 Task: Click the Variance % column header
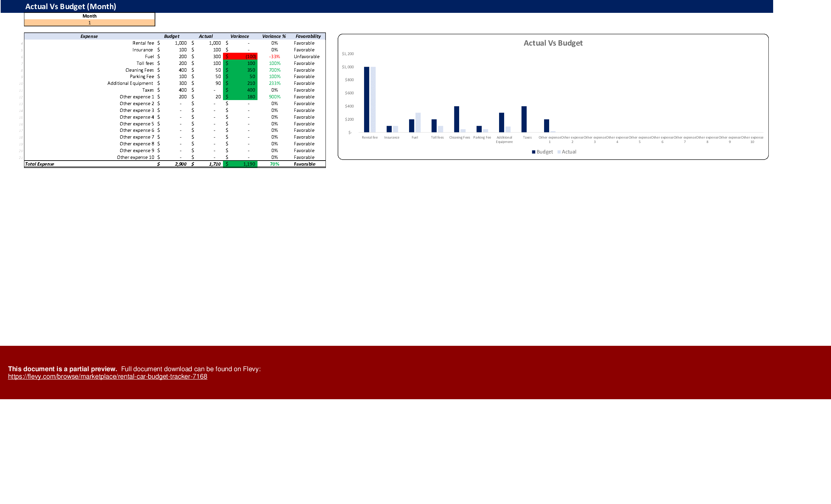tap(274, 36)
